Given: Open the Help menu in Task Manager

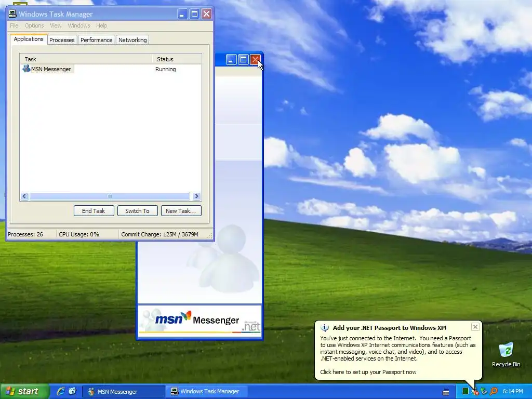Looking at the screenshot, I should pos(101,25).
